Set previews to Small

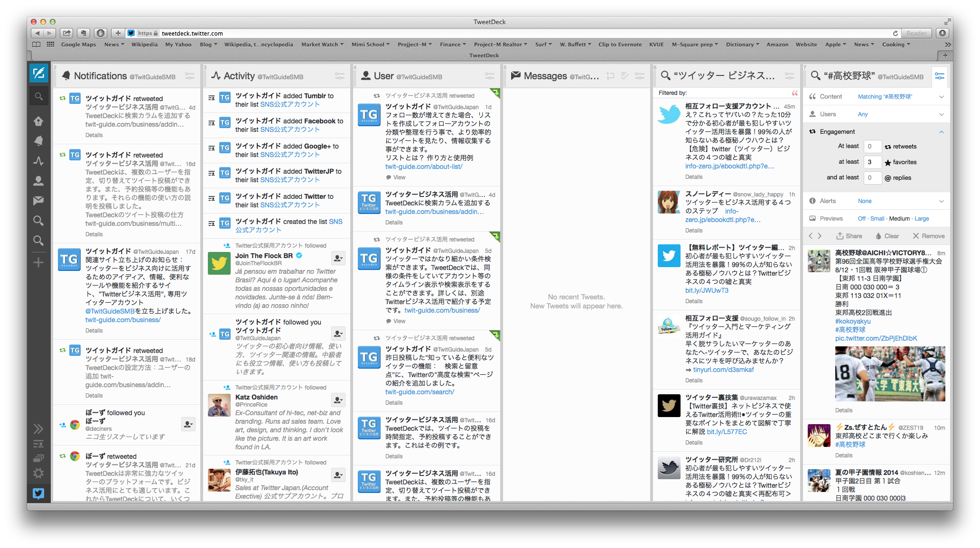pyautogui.click(x=877, y=219)
